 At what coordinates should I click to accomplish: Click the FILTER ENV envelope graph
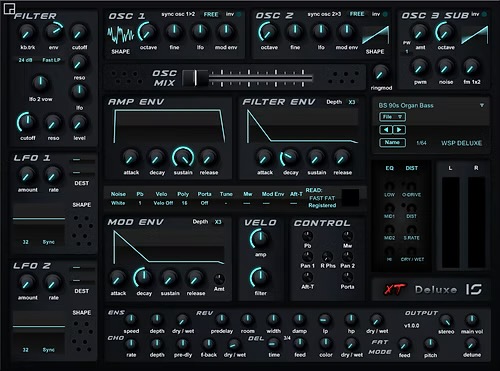[x=302, y=126]
